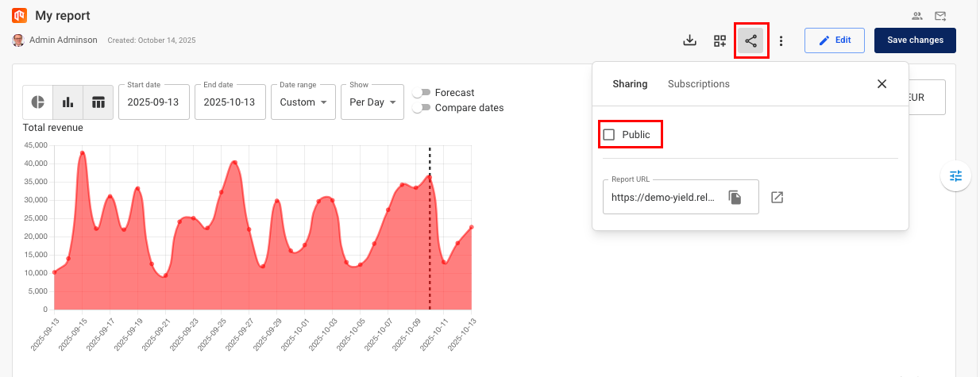
Task: Open the Show Per Day dropdown
Action: (372, 102)
